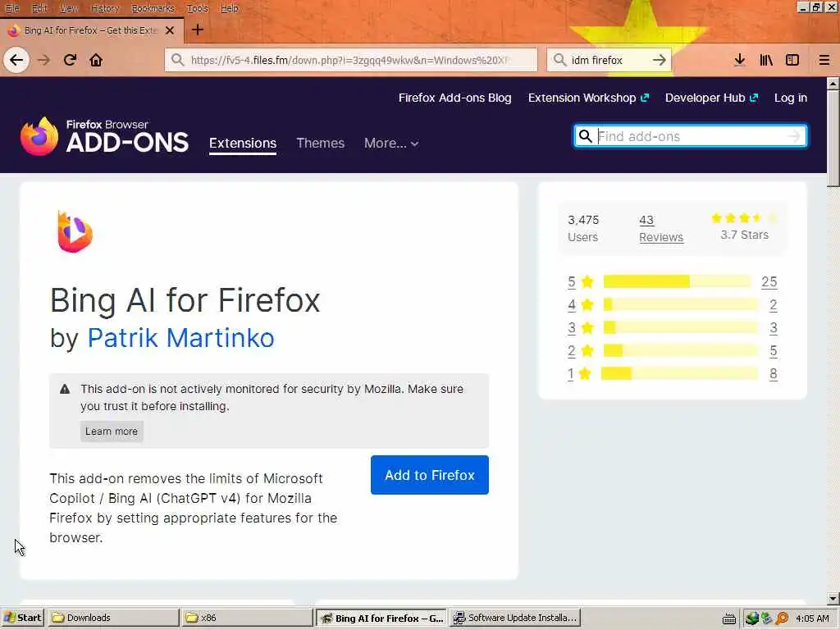Click the Bing AI extension icon
The image size is (840, 630).
pyautogui.click(x=75, y=232)
